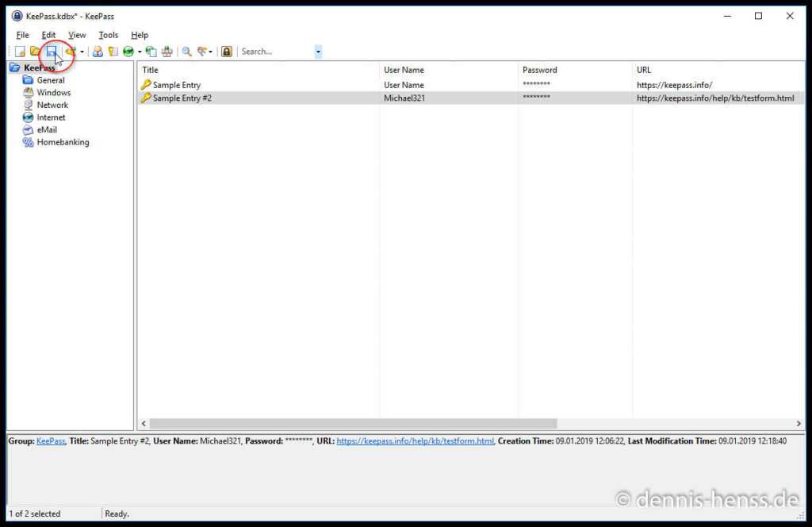This screenshot has height=527, width=812.
Task: Click the scroll right arrow
Action: (x=799, y=423)
